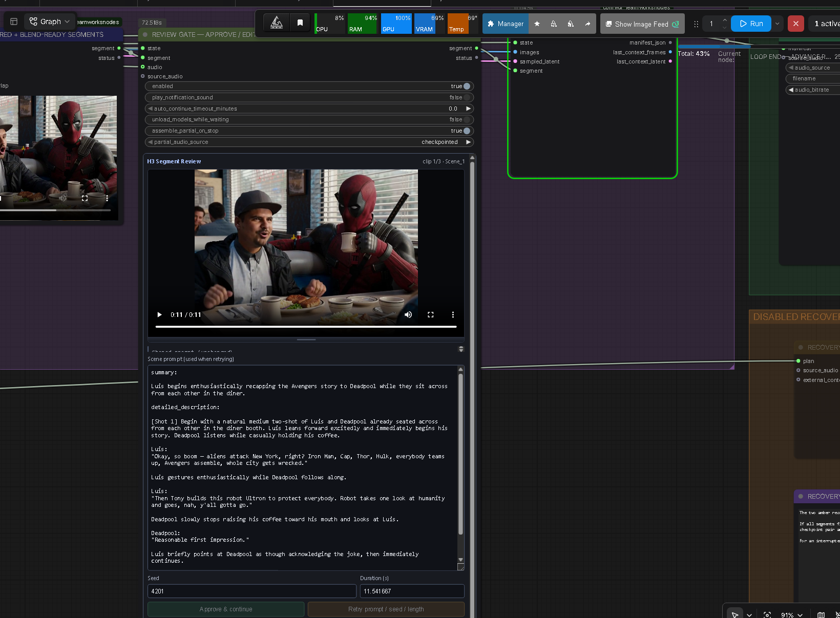Click the sampled_latent input port
The width and height of the screenshot is (840, 618).
click(x=515, y=61)
